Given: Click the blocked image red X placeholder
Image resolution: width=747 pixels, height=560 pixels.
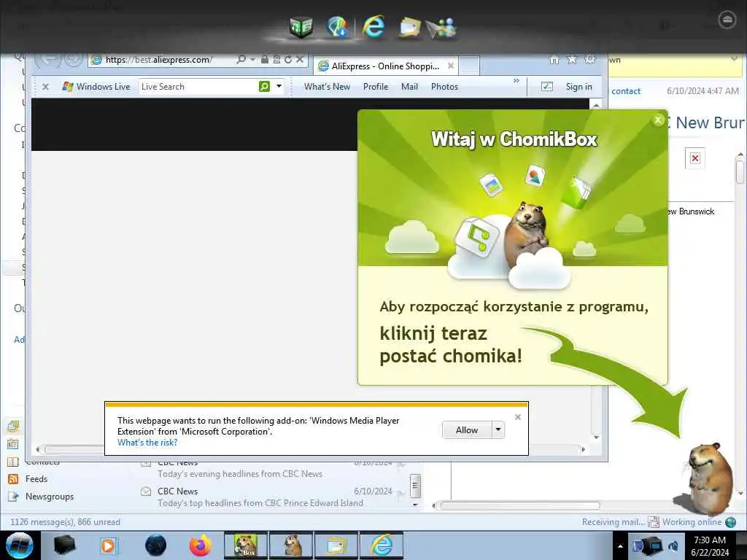Looking at the screenshot, I should click(695, 158).
